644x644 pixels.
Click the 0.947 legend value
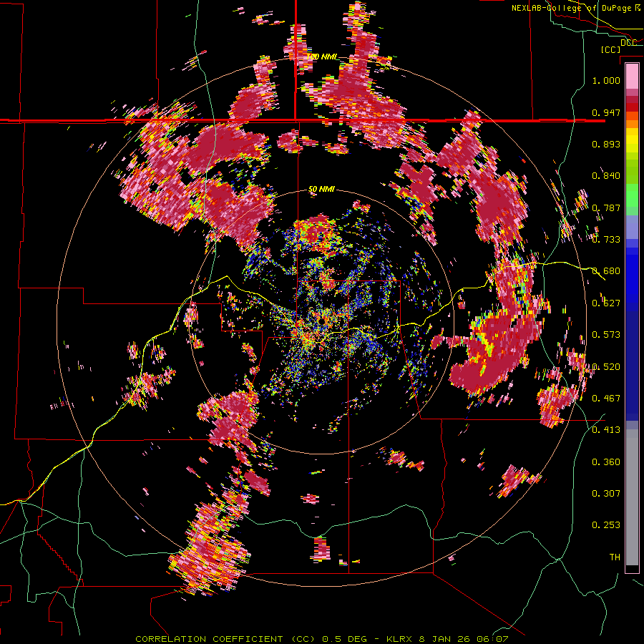tap(606, 112)
